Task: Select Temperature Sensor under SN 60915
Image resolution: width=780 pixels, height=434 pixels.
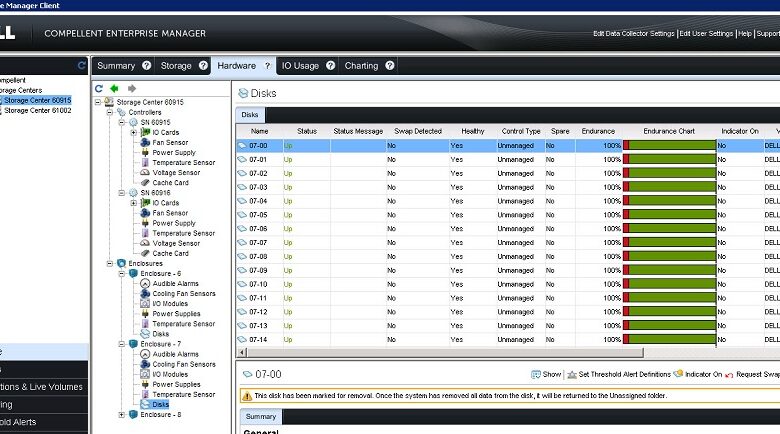Action: [184, 162]
